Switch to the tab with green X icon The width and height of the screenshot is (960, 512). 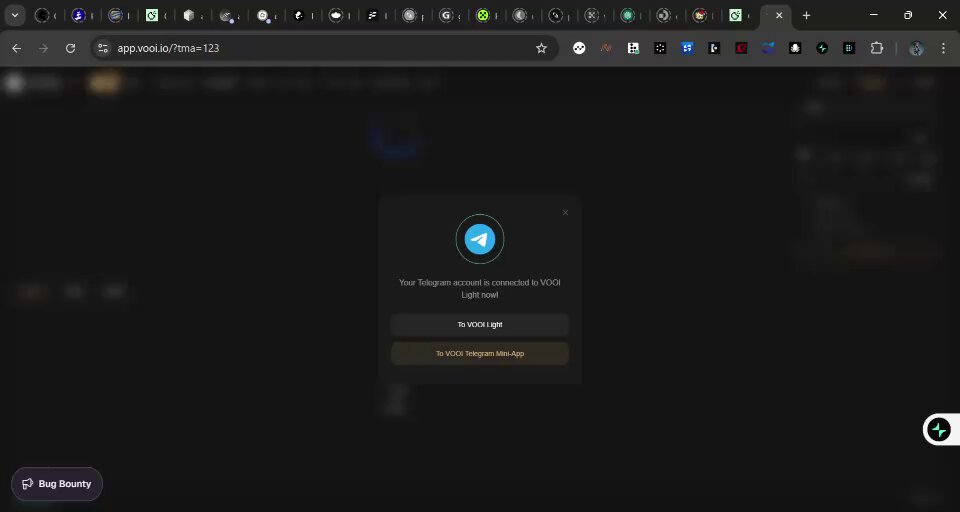(482, 15)
